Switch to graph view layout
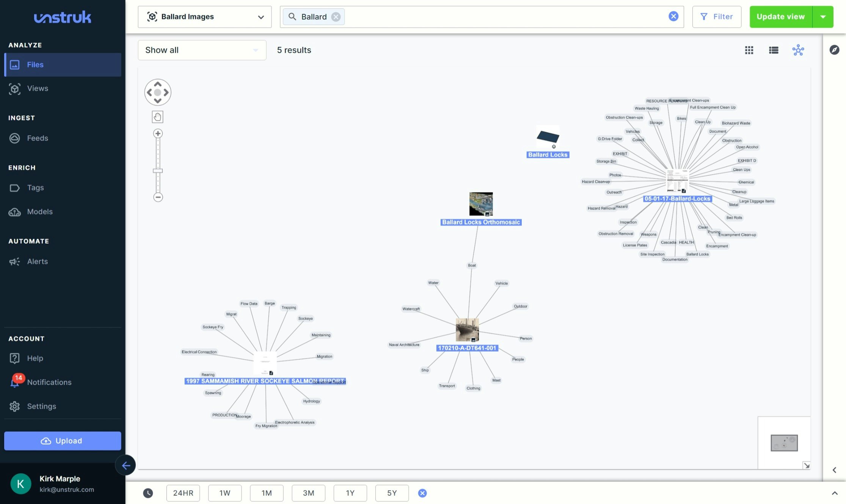 (798, 50)
